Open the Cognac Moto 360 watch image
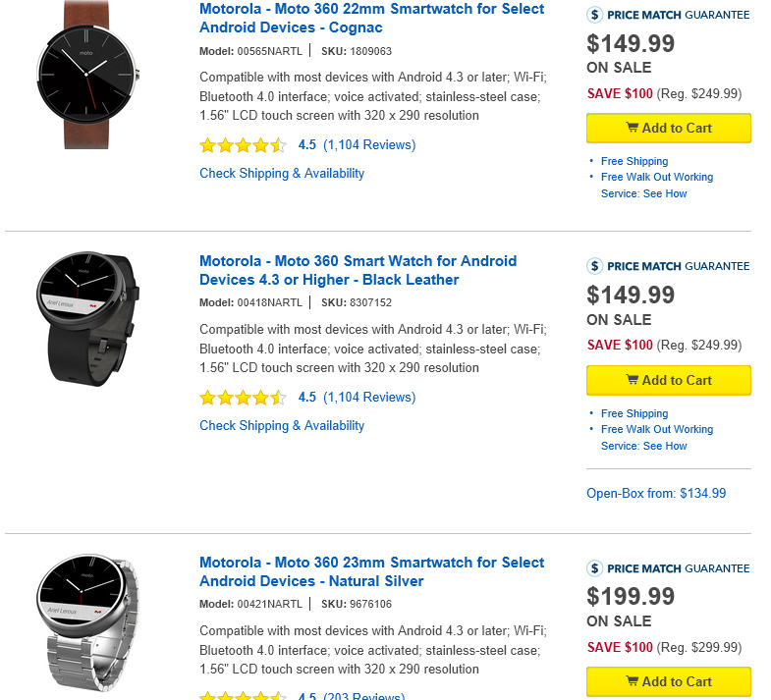The image size is (771, 700). pyautogui.click(x=87, y=75)
